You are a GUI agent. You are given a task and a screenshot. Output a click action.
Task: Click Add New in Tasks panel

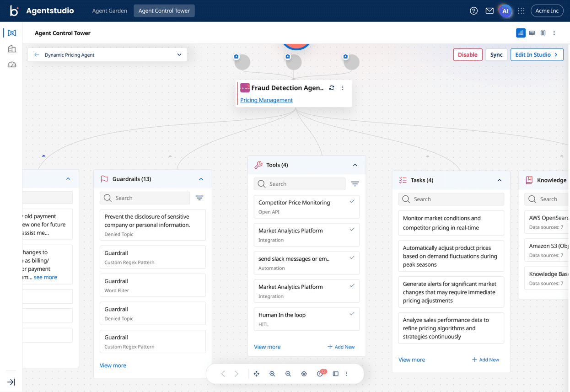pyautogui.click(x=486, y=360)
